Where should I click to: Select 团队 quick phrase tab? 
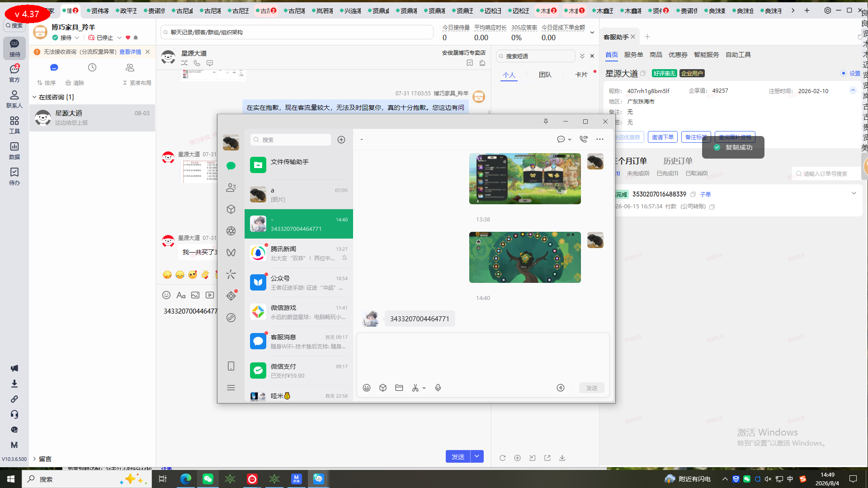545,75
